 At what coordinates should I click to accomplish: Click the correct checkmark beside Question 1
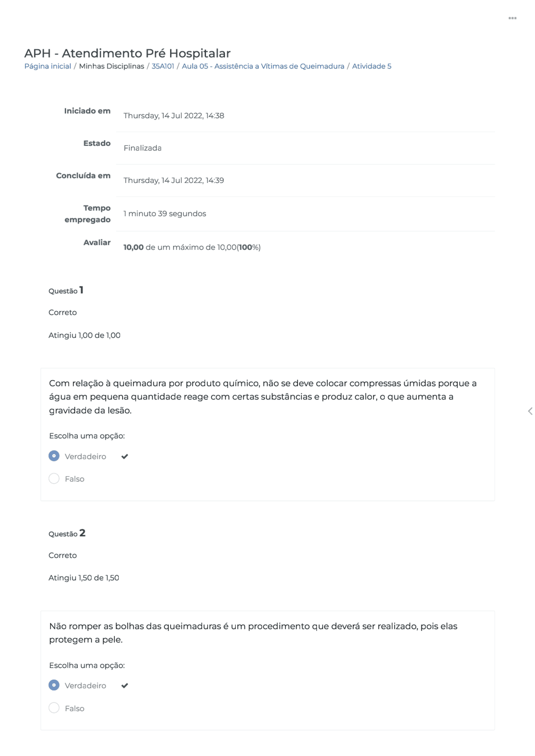[125, 457]
